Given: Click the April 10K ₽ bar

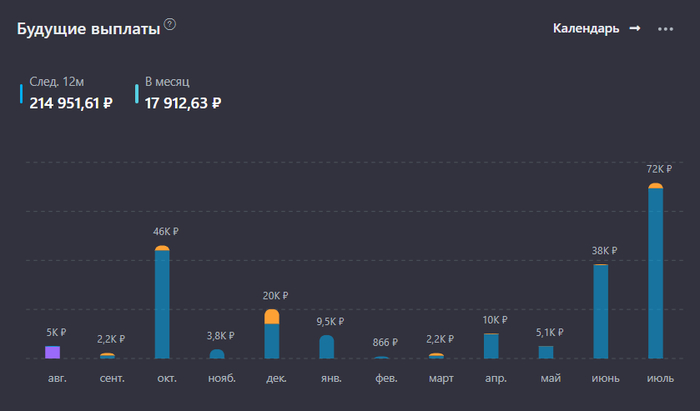Looking at the screenshot, I should (x=491, y=346).
